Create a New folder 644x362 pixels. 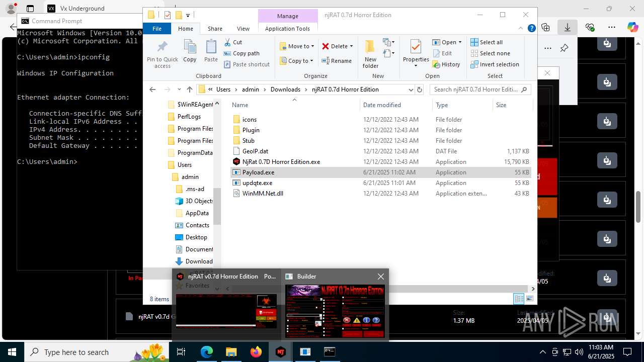point(370,54)
